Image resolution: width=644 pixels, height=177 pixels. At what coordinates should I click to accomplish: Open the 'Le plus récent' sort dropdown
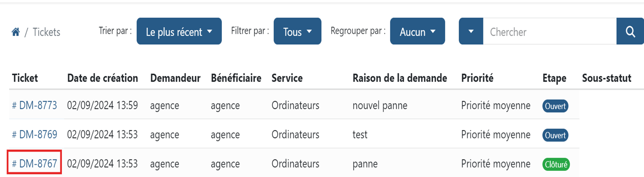179,31
